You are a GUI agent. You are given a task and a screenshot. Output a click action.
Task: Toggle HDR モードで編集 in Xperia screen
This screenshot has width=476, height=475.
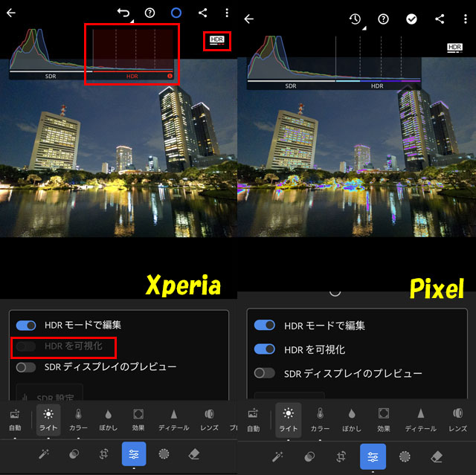[x=26, y=326]
